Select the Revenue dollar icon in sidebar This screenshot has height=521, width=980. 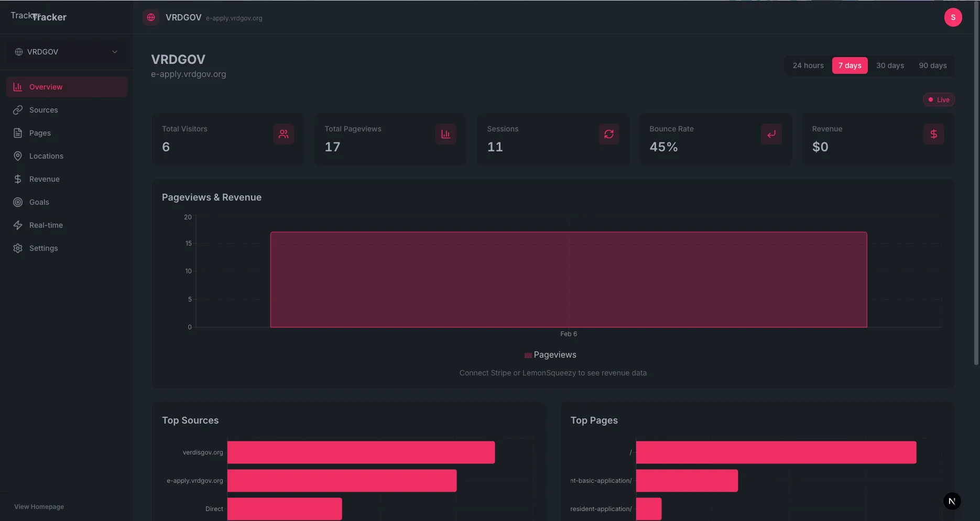[x=18, y=179]
